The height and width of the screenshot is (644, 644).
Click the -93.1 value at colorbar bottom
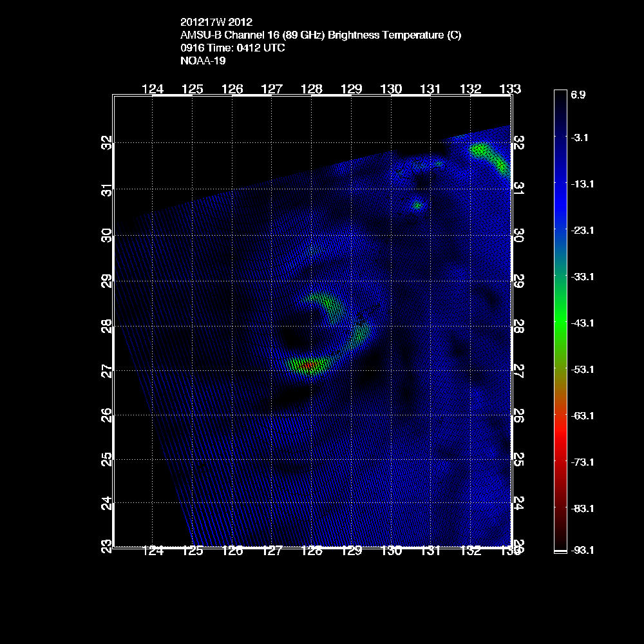click(582, 550)
